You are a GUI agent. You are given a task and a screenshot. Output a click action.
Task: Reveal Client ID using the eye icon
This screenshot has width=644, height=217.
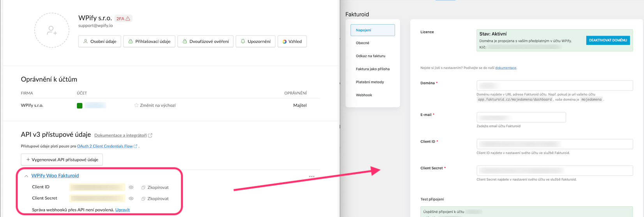[x=131, y=187]
